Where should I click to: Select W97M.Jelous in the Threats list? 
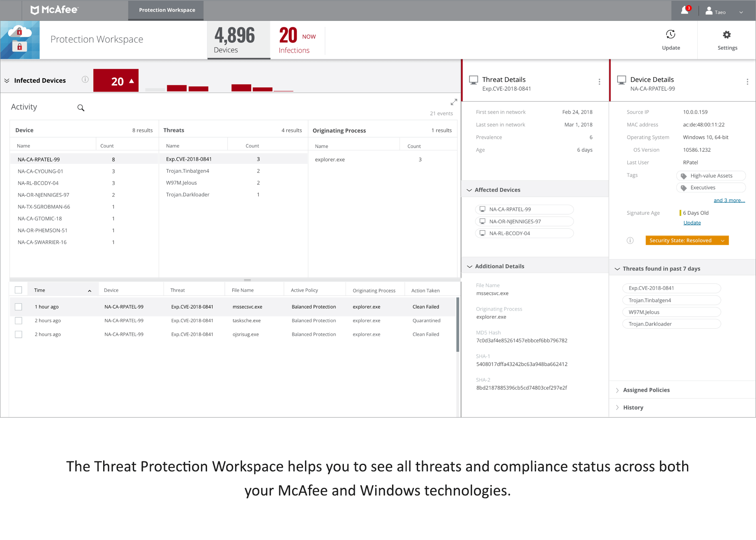pyautogui.click(x=234, y=183)
